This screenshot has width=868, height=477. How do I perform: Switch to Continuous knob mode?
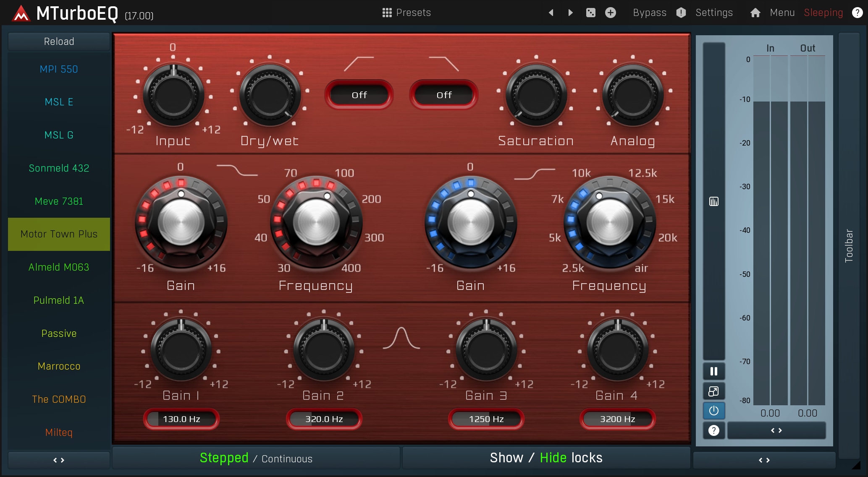(x=287, y=459)
